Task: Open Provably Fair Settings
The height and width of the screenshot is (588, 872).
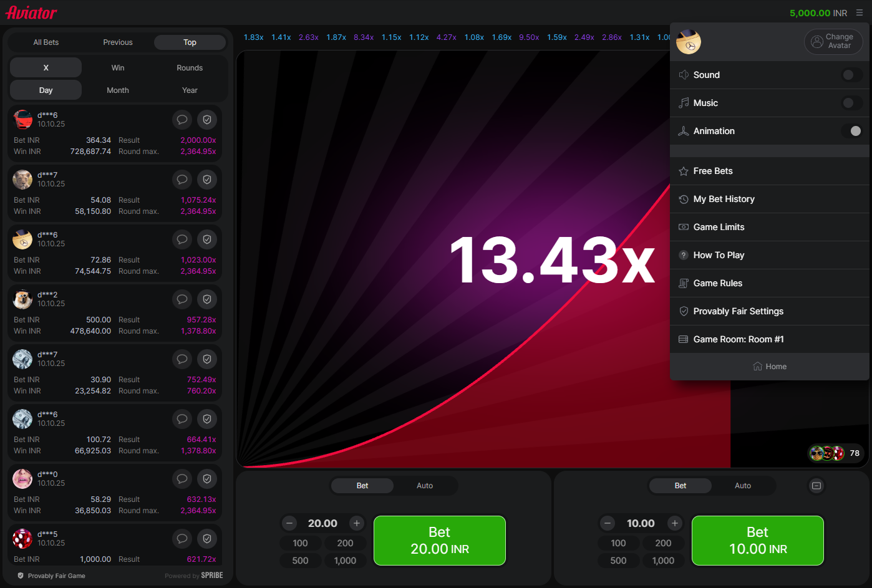Action: pos(739,311)
